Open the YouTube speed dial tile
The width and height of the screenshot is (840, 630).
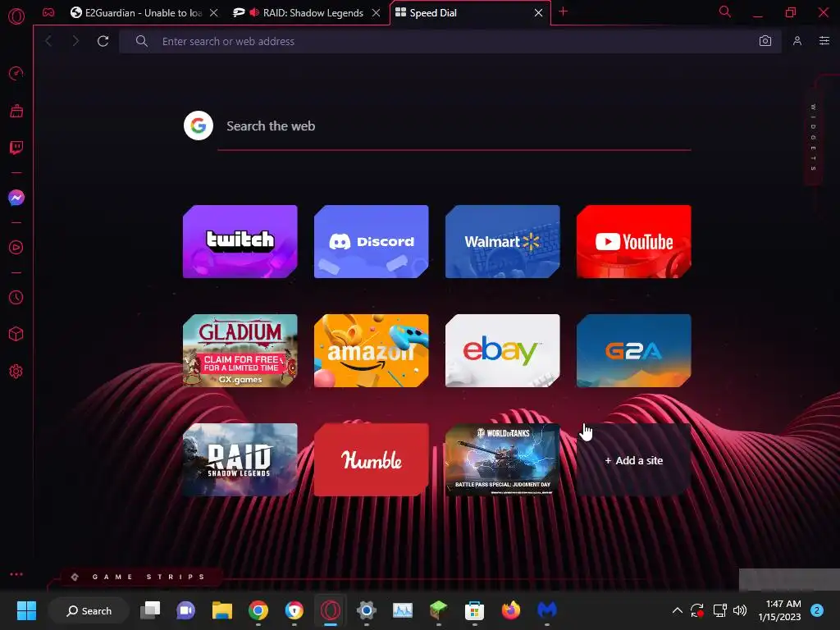click(634, 242)
